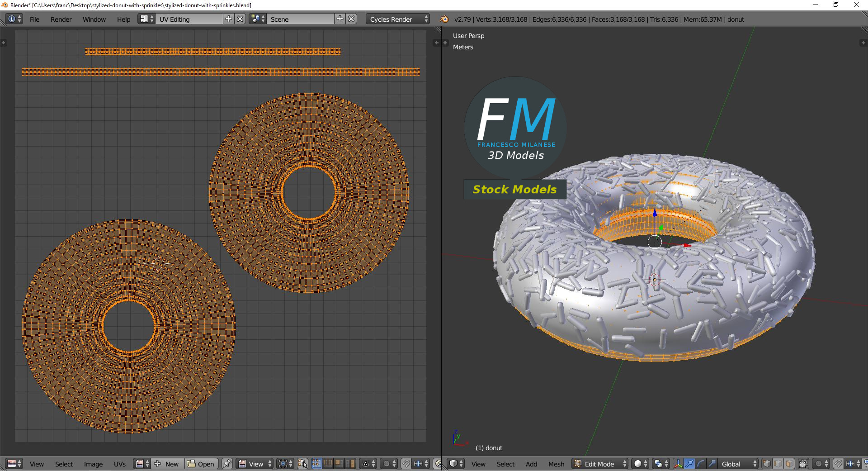Choose face select mode in 3D viewport
Image resolution: width=868 pixels, height=471 pixels.
point(789,464)
